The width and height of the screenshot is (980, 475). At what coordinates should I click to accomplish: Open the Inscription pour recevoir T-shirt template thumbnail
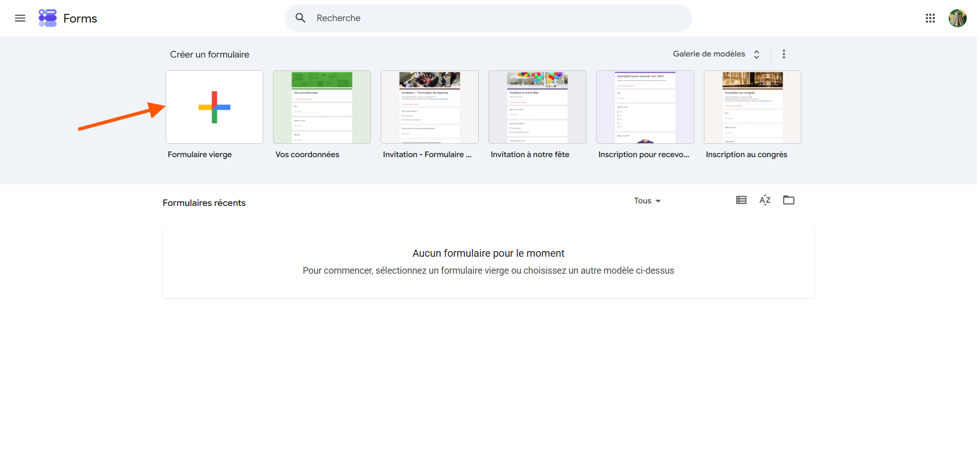click(645, 107)
